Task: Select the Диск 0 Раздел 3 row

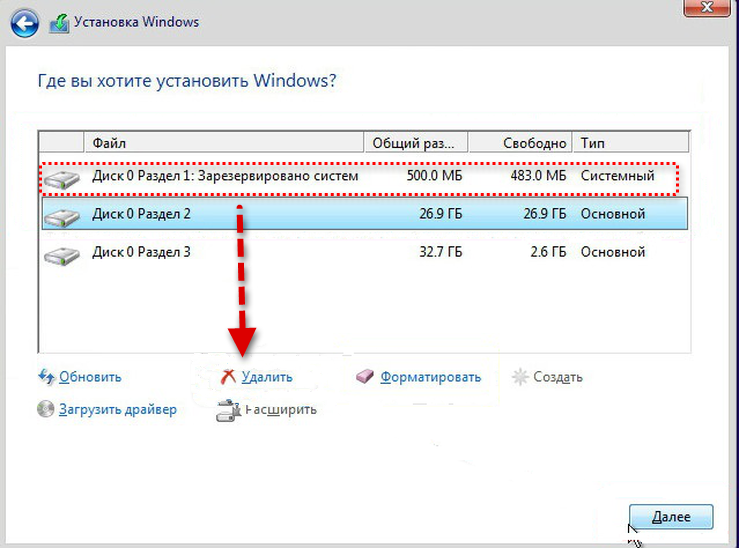Action: coord(365,252)
